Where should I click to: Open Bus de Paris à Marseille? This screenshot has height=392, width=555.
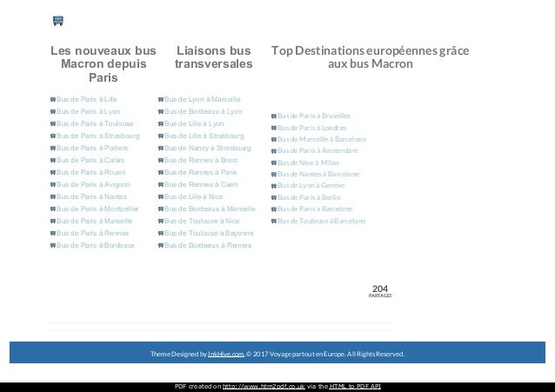click(x=95, y=221)
